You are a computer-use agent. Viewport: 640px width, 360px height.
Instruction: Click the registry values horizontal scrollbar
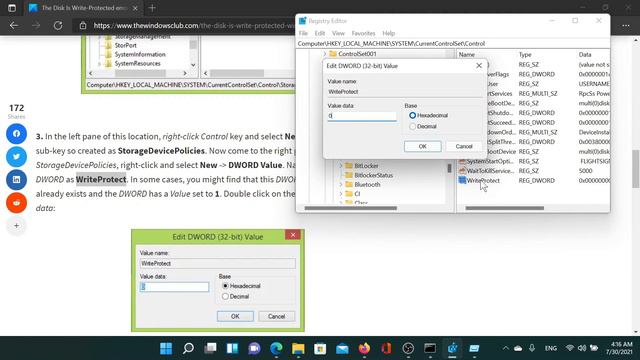click(x=504, y=208)
